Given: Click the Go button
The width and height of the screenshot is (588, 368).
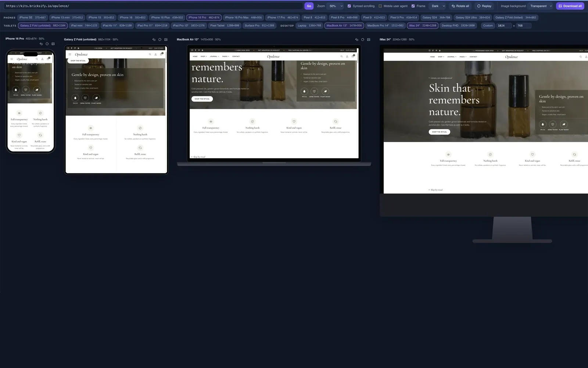Looking at the screenshot, I should pyautogui.click(x=309, y=6).
